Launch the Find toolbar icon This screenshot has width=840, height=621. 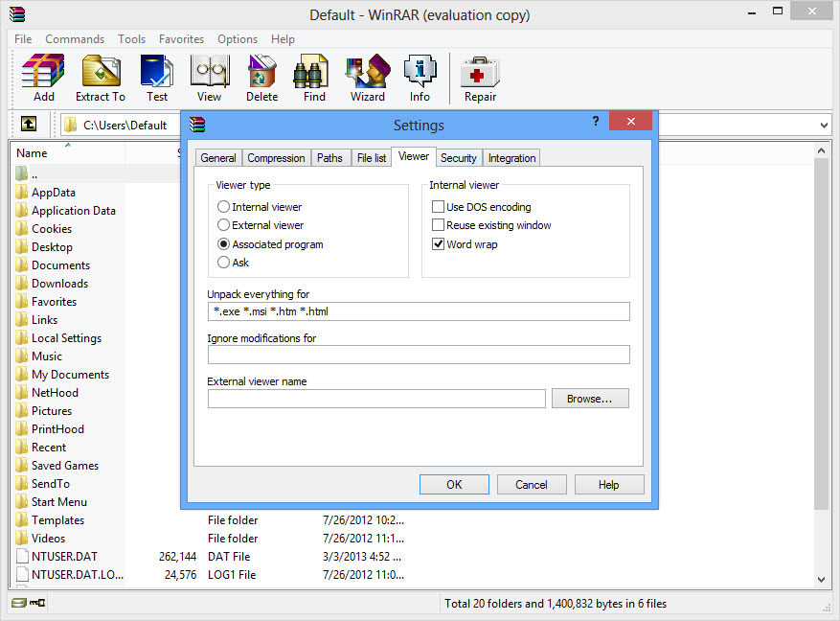pos(312,77)
